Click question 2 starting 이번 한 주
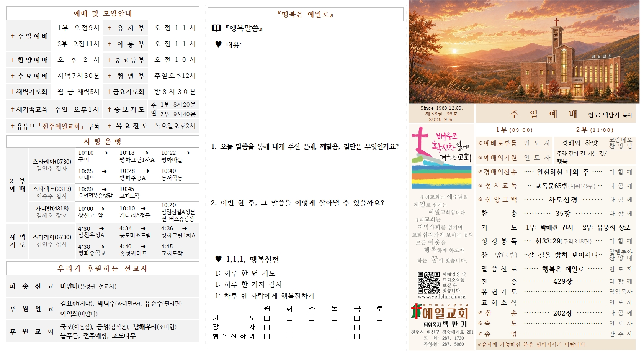Image resolution: width=644 pixels, height=355 pixels. click(297, 203)
